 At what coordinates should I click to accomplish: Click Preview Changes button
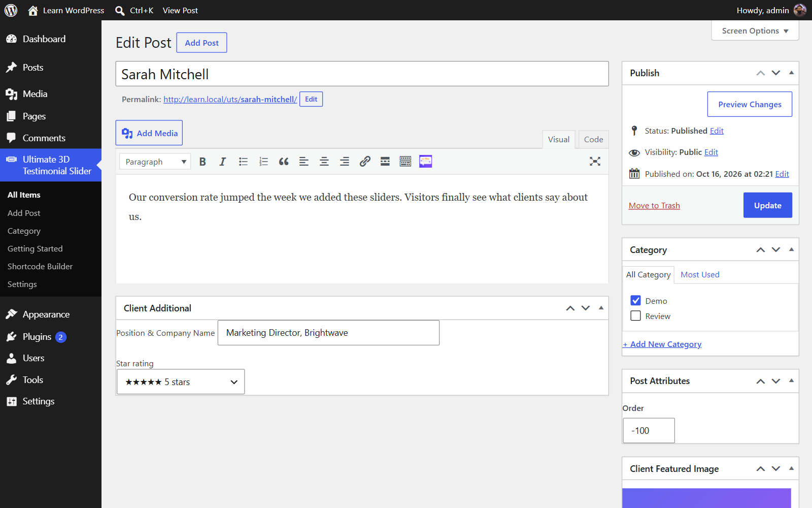[x=750, y=104]
